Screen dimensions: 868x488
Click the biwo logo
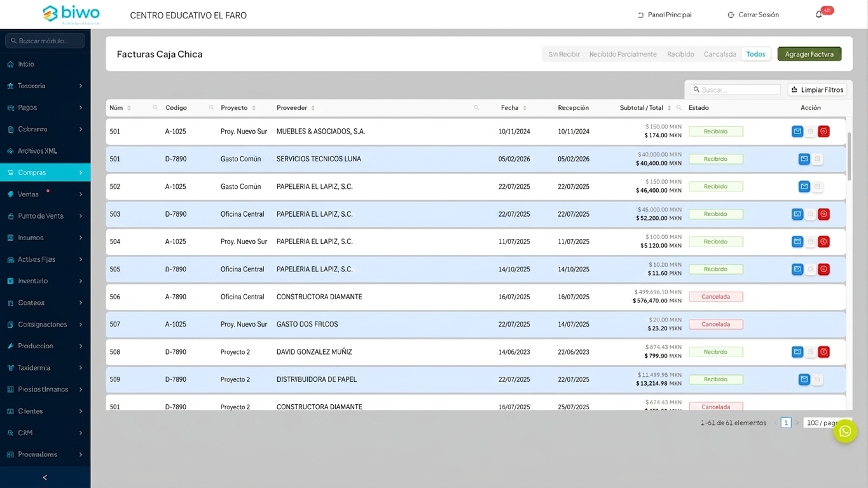71,14
